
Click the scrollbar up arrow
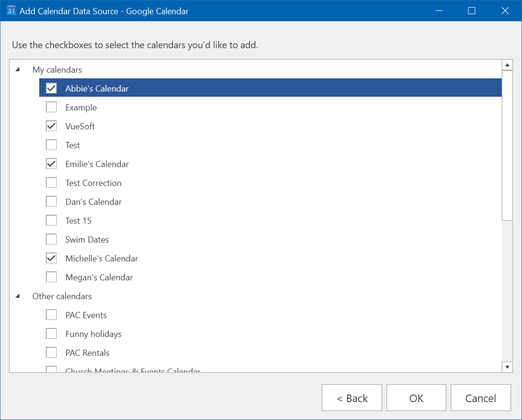click(x=507, y=65)
